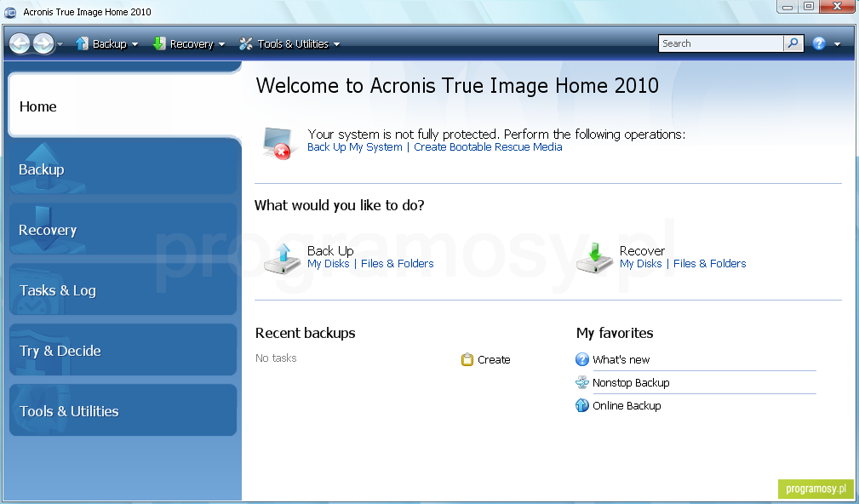Click My Disks link under Back Up
Viewport: 859px width, 504px height.
(x=328, y=264)
